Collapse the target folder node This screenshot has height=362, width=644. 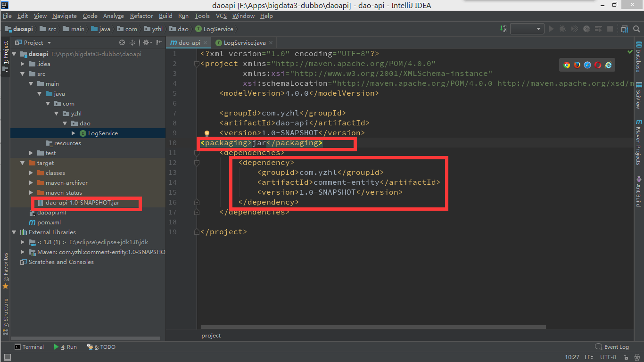coord(23,163)
